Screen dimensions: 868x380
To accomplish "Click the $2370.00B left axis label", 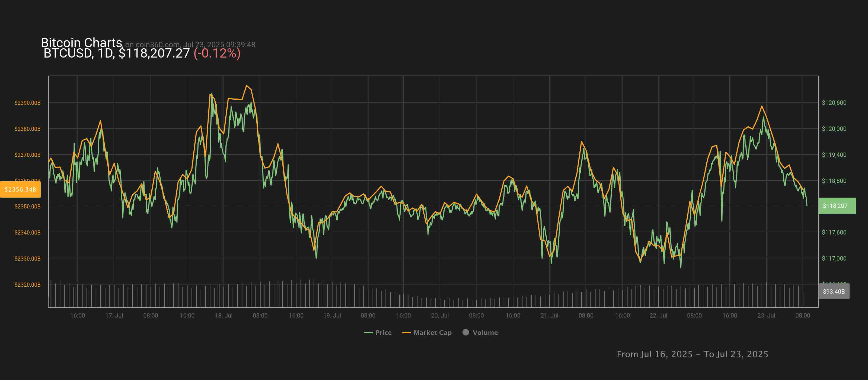I will (x=27, y=155).
